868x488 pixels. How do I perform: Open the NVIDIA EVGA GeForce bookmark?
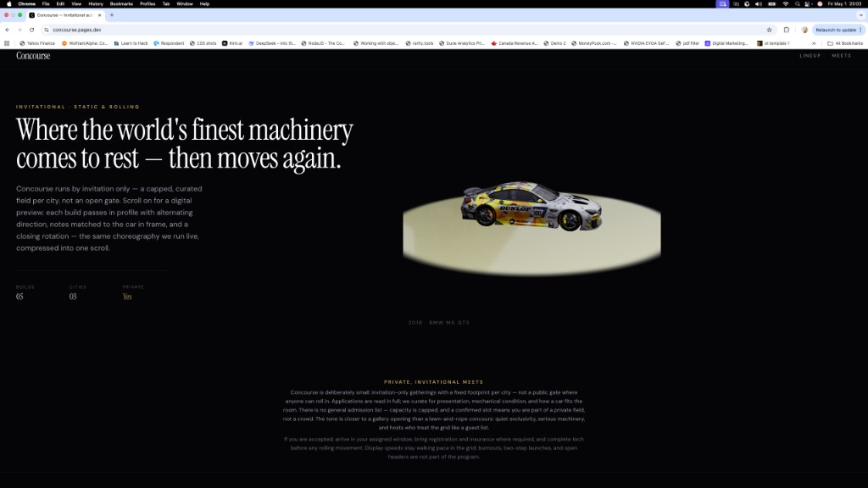pyautogui.click(x=646, y=43)
